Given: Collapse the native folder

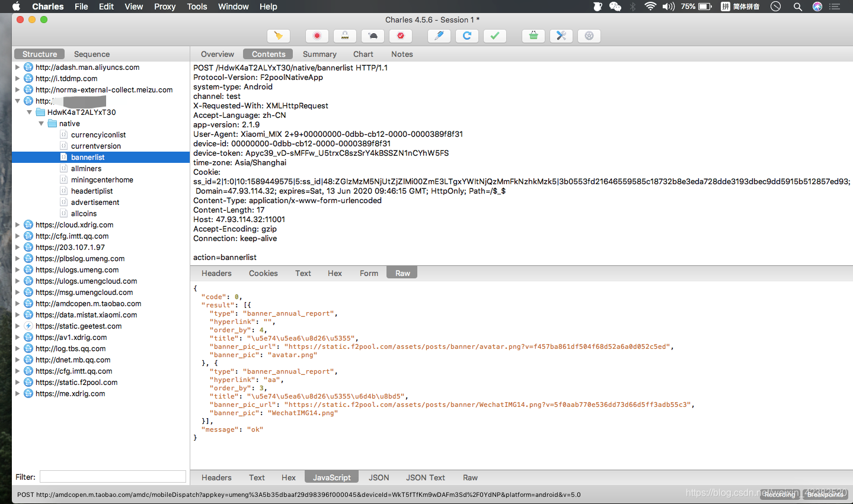Looking at the screenshot, I should click(x=41, y=123).
